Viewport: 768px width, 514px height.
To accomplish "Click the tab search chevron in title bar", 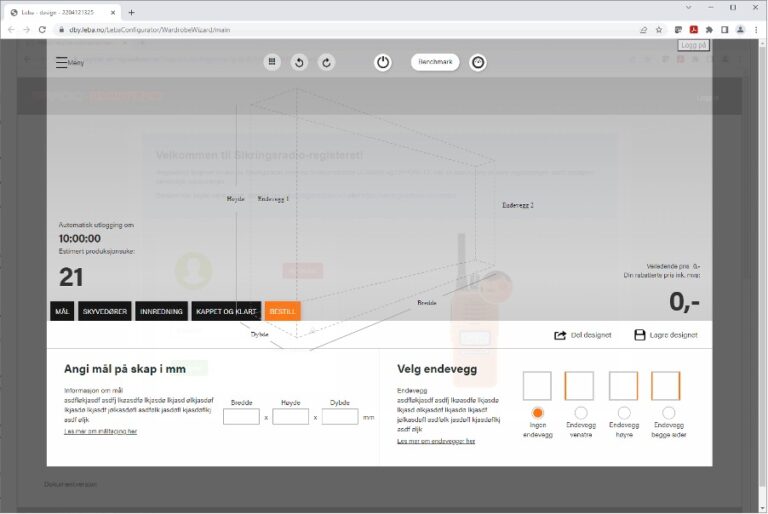I will [689, 8].
